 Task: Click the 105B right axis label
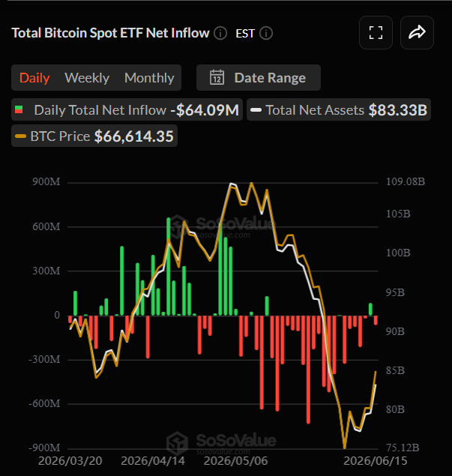(x=398, y=214)
